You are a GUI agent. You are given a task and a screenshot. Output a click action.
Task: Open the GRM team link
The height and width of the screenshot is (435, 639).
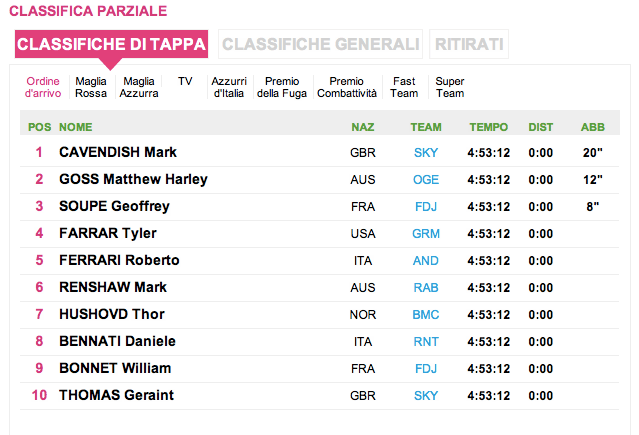[426, 234]
